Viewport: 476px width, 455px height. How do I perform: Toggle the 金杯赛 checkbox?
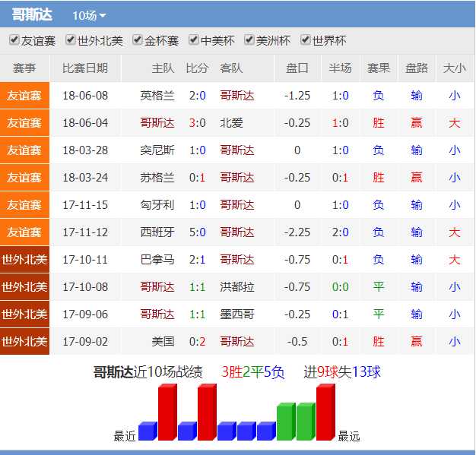pos(138,40)
